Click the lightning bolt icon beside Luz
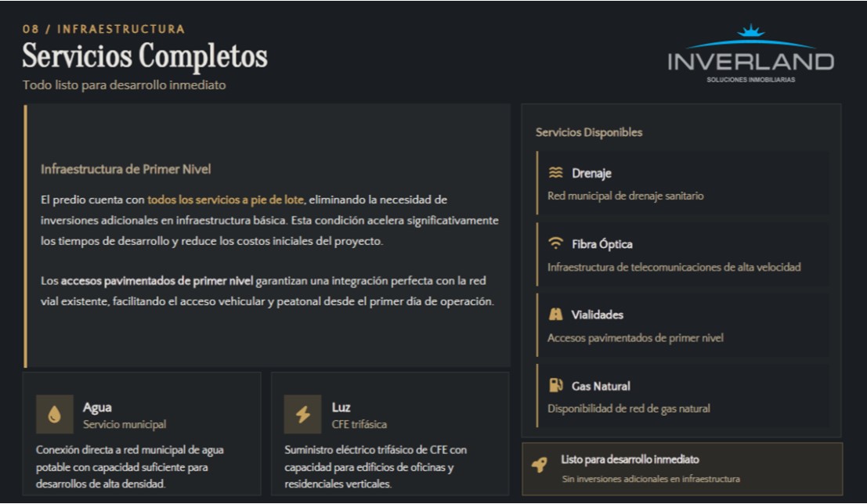Screen dimensions: 867x504 pos(302,415)
